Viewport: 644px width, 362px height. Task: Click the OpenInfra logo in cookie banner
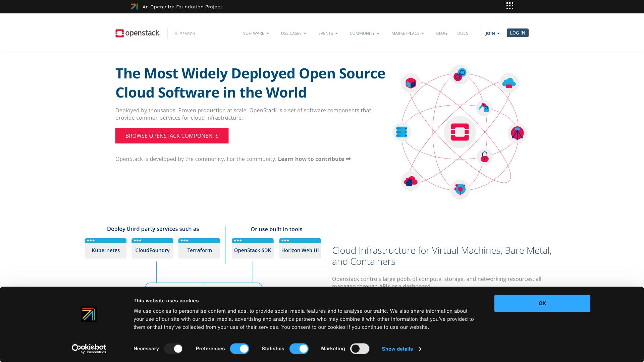coord(89,314)
